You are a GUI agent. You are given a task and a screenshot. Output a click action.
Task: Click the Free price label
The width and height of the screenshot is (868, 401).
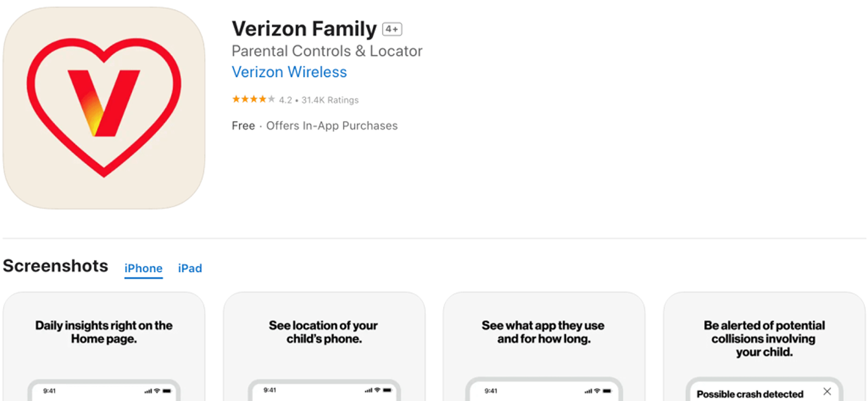tap(243, 126)
